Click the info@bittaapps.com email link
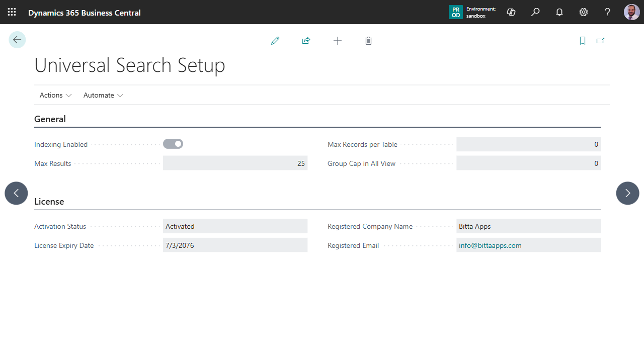Viewport: 644px width, 362px height. tap(490, 245)
